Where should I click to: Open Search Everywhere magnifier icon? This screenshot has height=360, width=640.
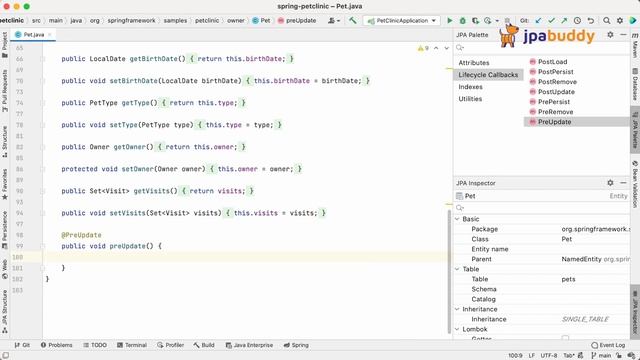(x=607, y=20)
